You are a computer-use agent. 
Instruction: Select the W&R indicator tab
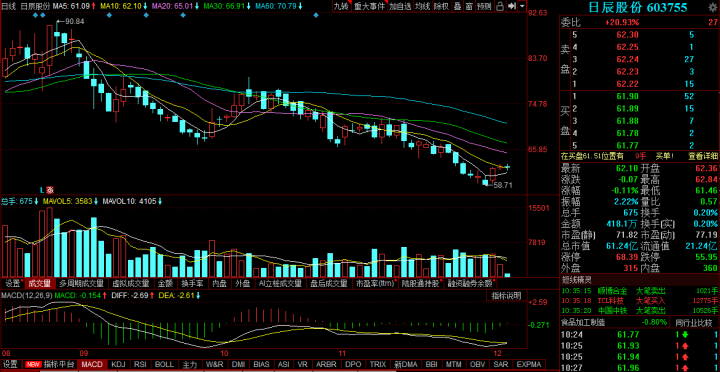click(x=214, y=365)
